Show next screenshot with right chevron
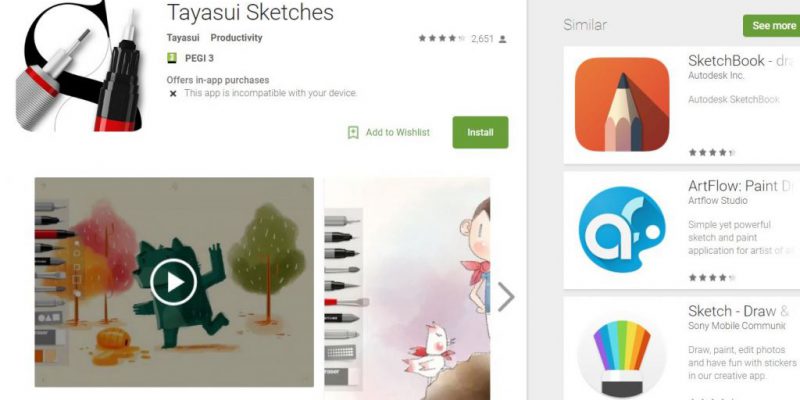 pos(505,297)
